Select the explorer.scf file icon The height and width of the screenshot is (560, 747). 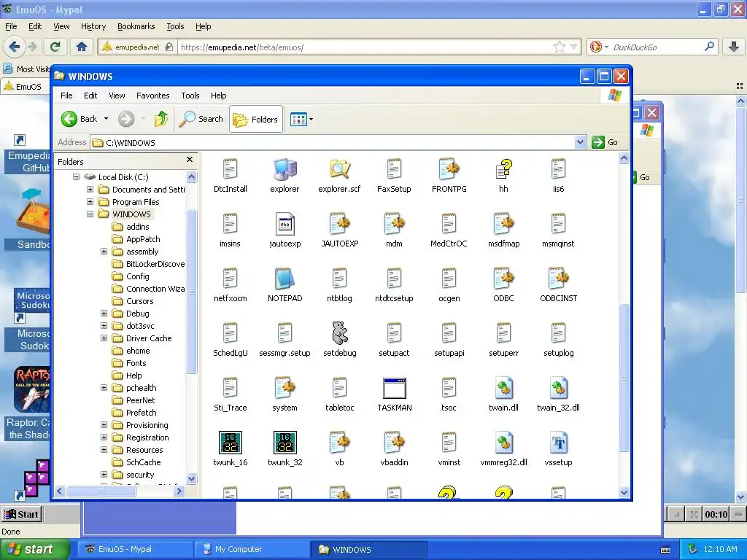pos(339,169)
